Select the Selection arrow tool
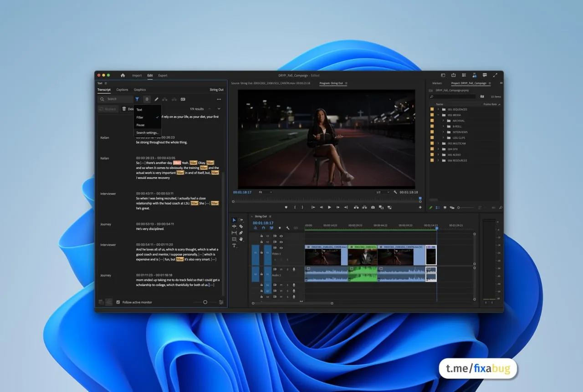Viewport: 583px width, 392px height. [x=234, y=220]
